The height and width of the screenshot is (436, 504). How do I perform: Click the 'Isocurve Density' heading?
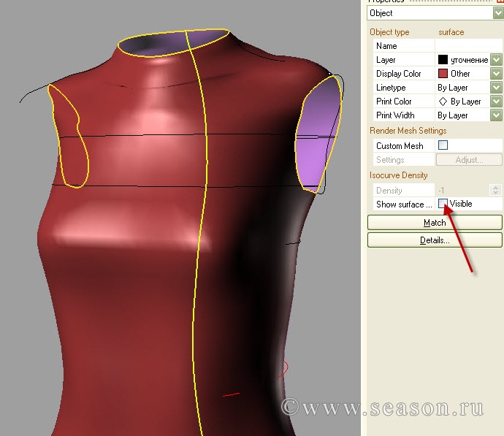pyautogui.click(x=398, y=175)
